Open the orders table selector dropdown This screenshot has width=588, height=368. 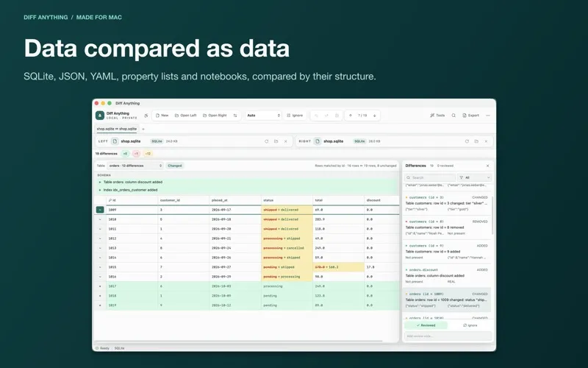(x=135, y=166)
